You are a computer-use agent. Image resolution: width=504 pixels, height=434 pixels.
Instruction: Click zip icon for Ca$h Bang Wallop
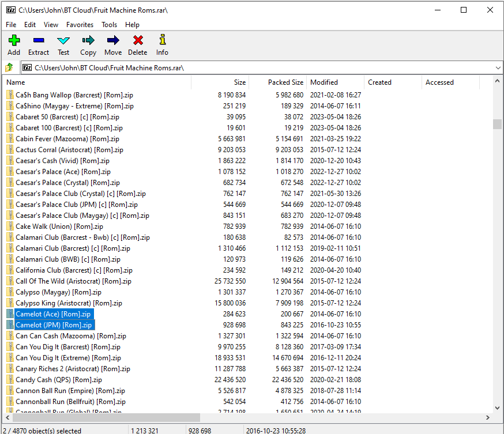10,95
